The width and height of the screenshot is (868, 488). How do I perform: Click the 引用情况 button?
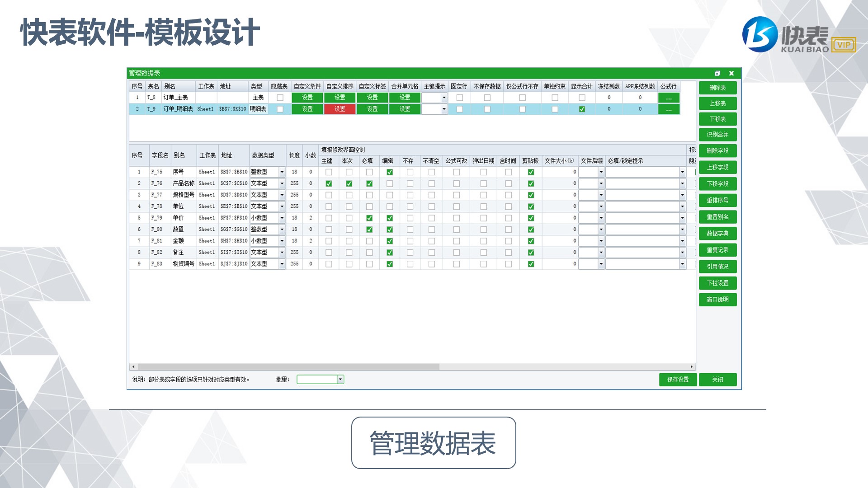[717, 267]
